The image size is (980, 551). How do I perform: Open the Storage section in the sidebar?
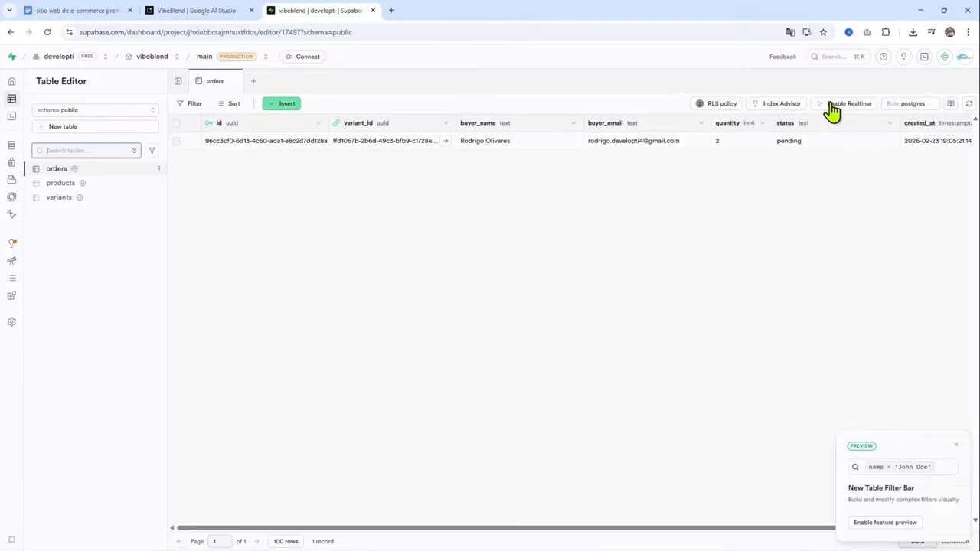[11, 179]
